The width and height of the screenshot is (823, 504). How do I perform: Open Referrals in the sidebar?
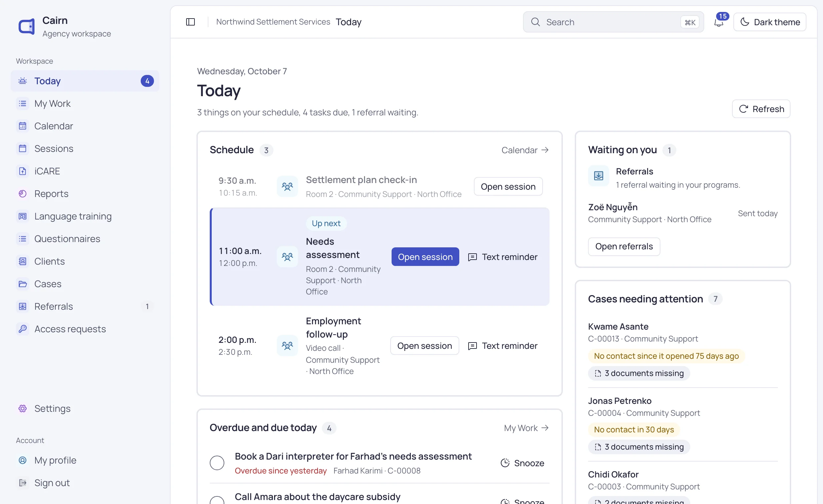[x=85, y=306]
